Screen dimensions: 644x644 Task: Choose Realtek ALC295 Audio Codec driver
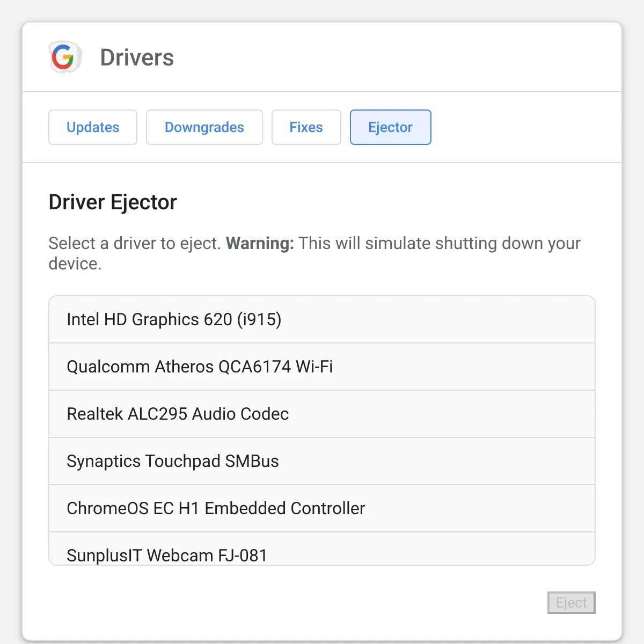[322, 414]
